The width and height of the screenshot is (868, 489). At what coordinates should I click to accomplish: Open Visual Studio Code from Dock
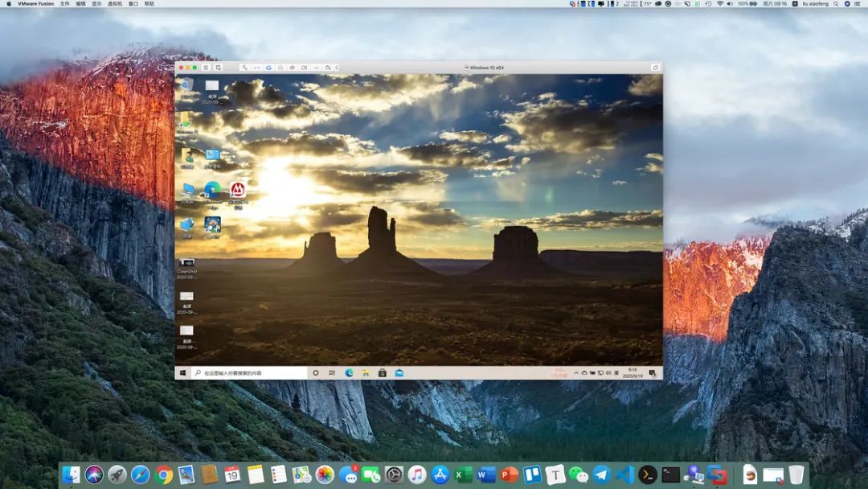click(x=625, y=475)
